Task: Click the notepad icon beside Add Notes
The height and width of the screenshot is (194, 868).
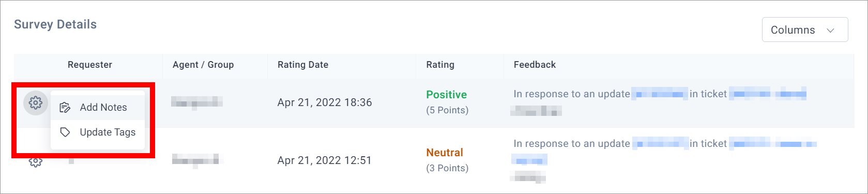Action: (x=65, y=108)
